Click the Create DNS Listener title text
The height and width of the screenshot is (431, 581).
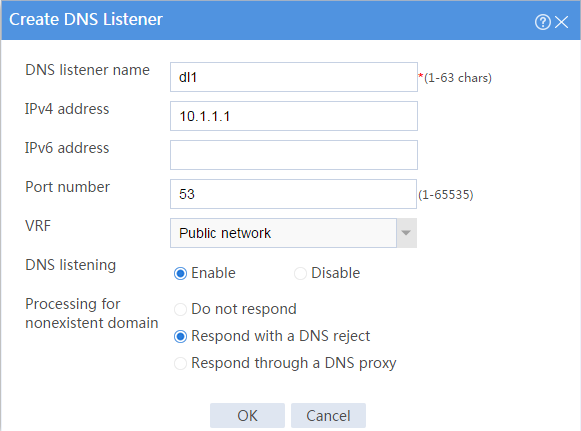pos(86,19)
